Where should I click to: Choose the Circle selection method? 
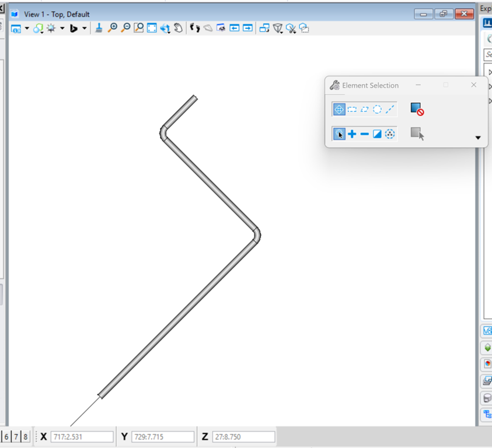377,109
